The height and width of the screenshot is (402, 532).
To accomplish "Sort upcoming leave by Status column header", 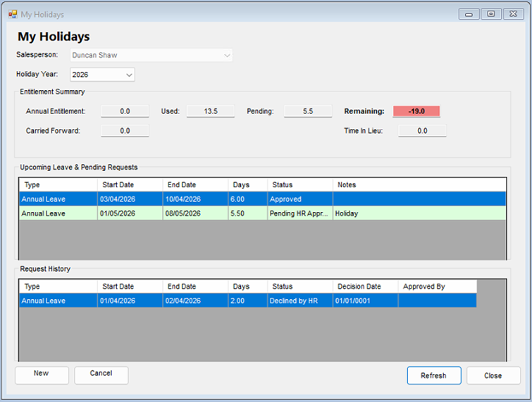I will coord(300,184).
